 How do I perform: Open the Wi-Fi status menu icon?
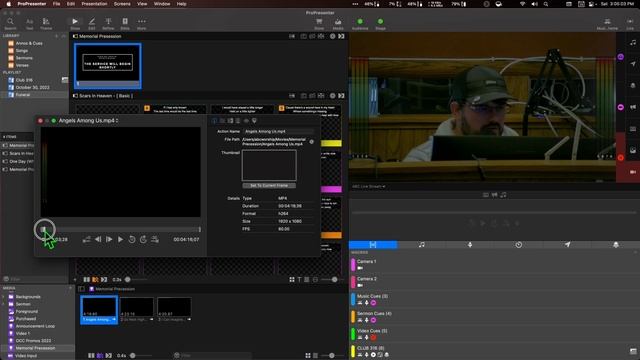[522, 4]
